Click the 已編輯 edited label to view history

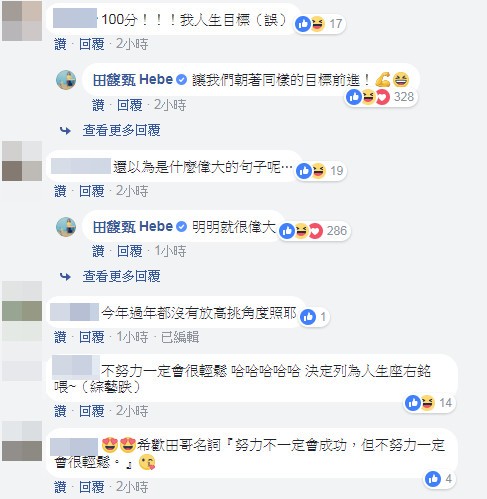pyautogui.click(x=180, y=337)
